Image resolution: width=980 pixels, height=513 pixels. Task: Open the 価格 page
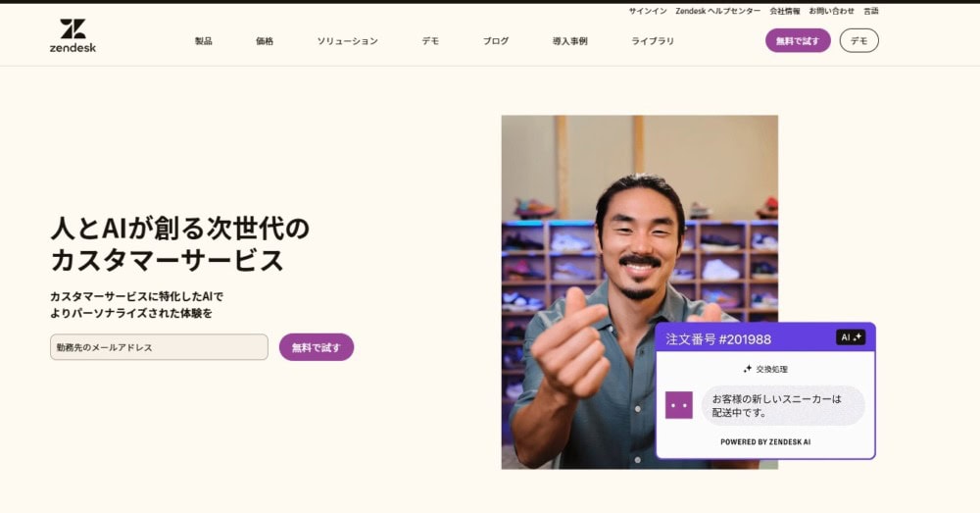pos(265,40)
